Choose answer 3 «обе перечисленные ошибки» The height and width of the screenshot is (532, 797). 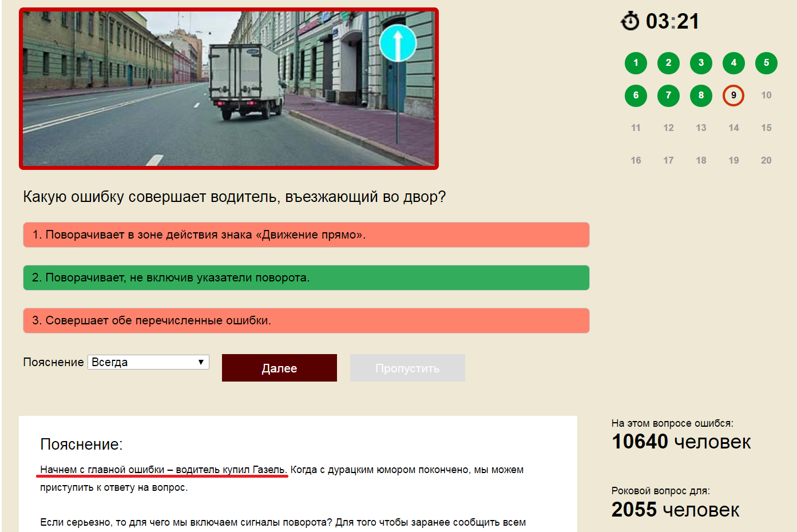pos(306,321)
